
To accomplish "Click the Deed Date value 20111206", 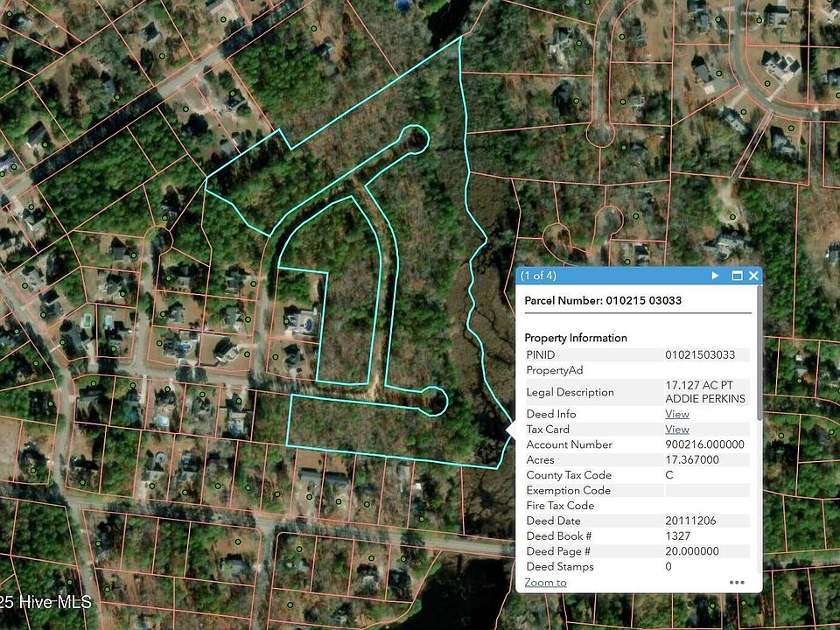I will point(690,521).
